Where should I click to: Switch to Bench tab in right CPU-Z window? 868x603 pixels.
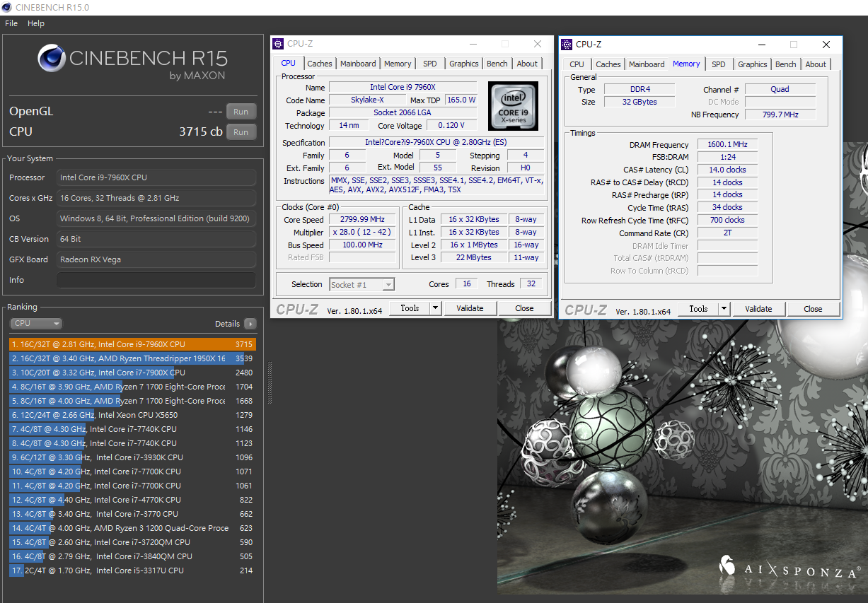coord(786,64)
